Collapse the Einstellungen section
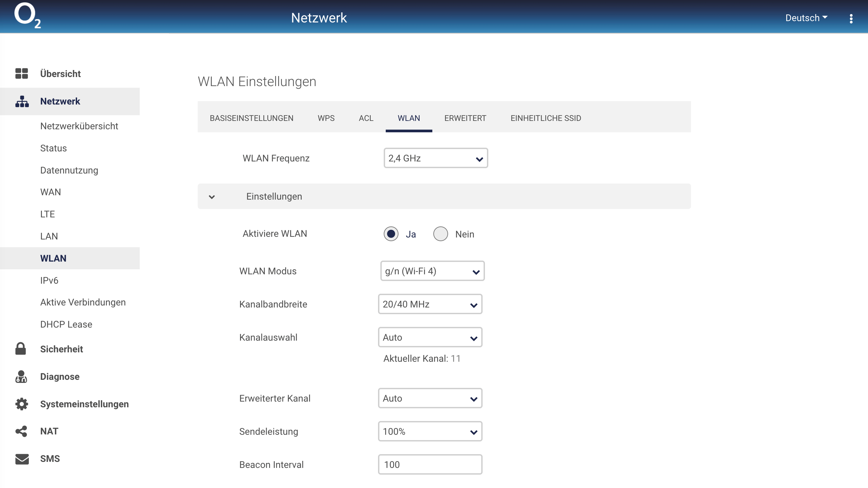Image resolution: width=868 pixels, height=488 pixels. coord(212,197)
